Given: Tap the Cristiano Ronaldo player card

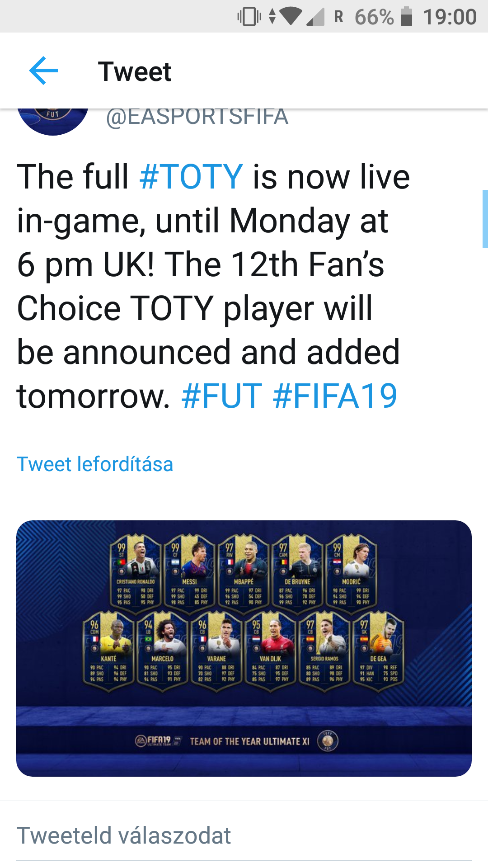Looking at the screenshot, I should [x=136, y=572].
